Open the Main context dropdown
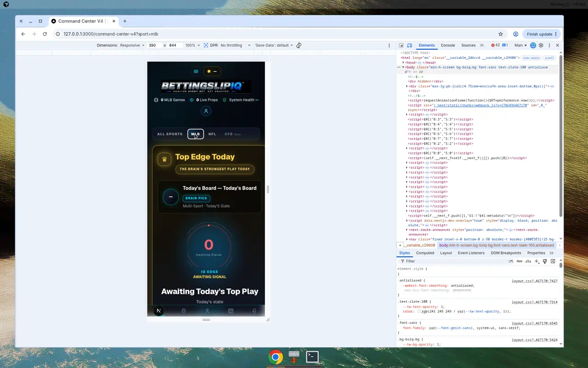 [x=520, y=46]
